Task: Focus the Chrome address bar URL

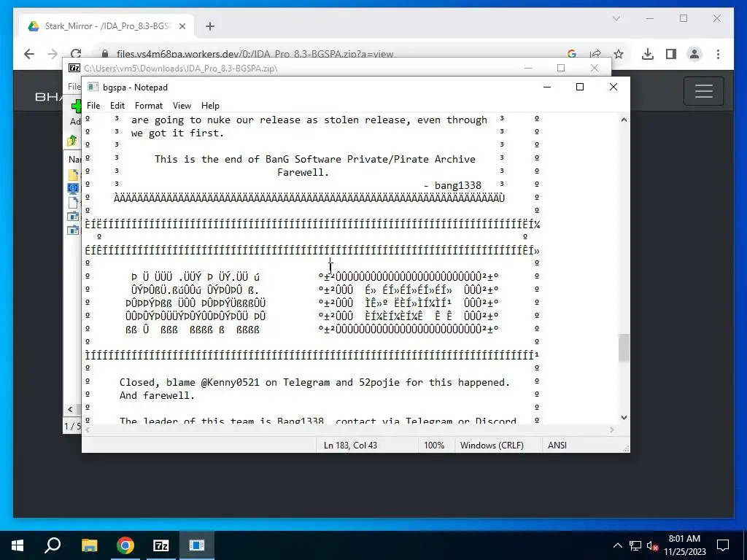Action: (255, 54)
